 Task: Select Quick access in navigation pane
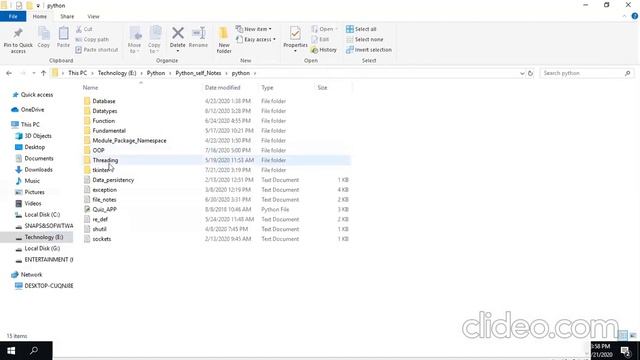click(x=37, y=94)
